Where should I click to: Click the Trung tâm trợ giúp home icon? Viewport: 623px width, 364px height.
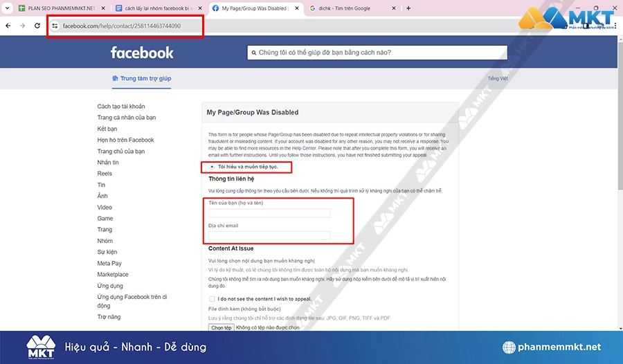[x=115, y=78]
